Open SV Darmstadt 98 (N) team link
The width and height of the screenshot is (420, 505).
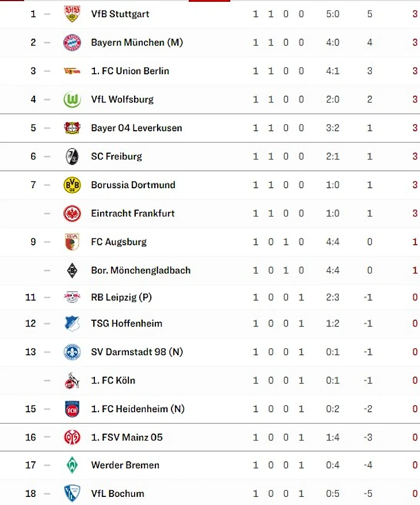point(136,352)
